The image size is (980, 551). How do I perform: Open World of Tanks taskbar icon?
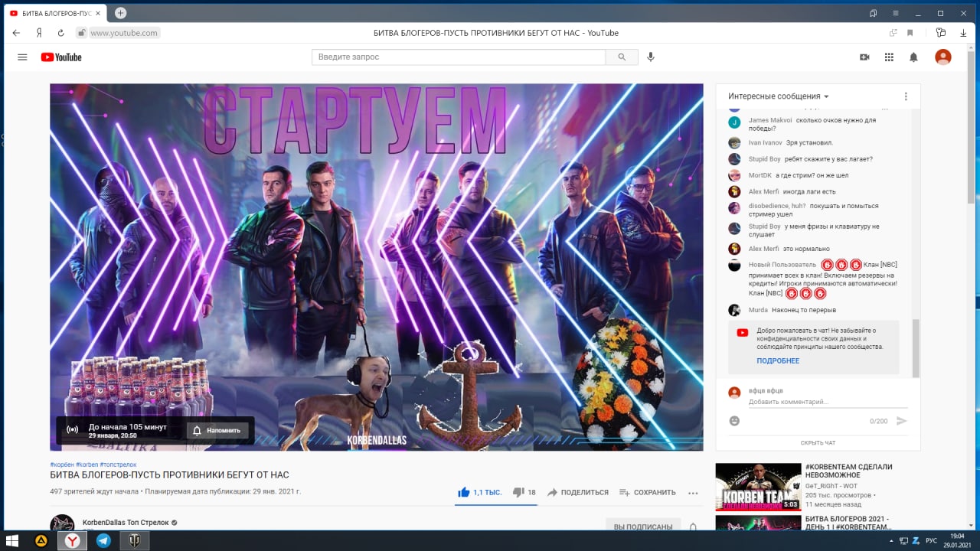point(135,540)
